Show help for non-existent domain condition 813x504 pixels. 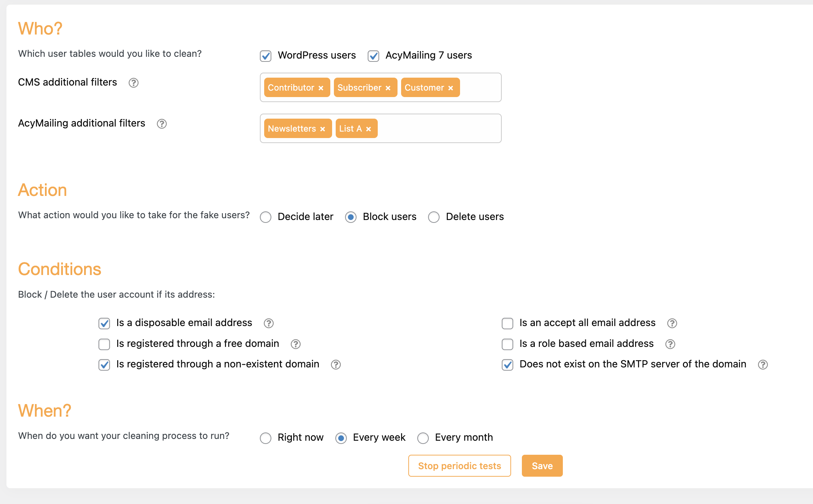tap(336, 365)
